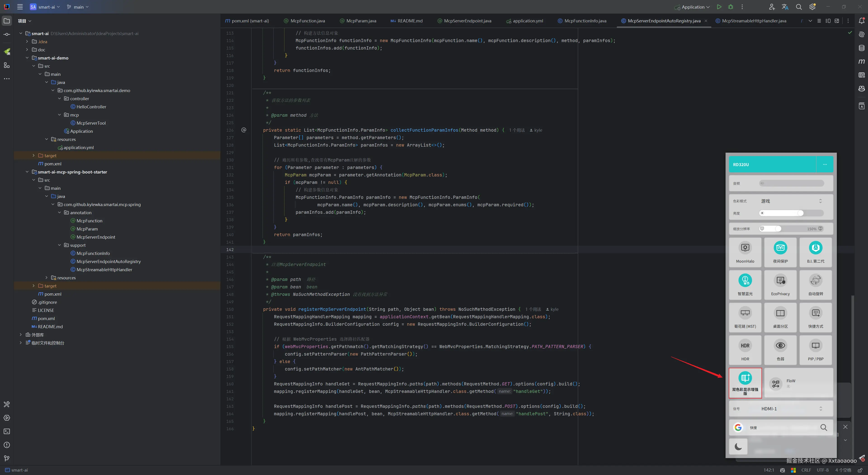Switch to the application.yml editor tab
Screen dimensions: 868x475
[x=527, y=21]
